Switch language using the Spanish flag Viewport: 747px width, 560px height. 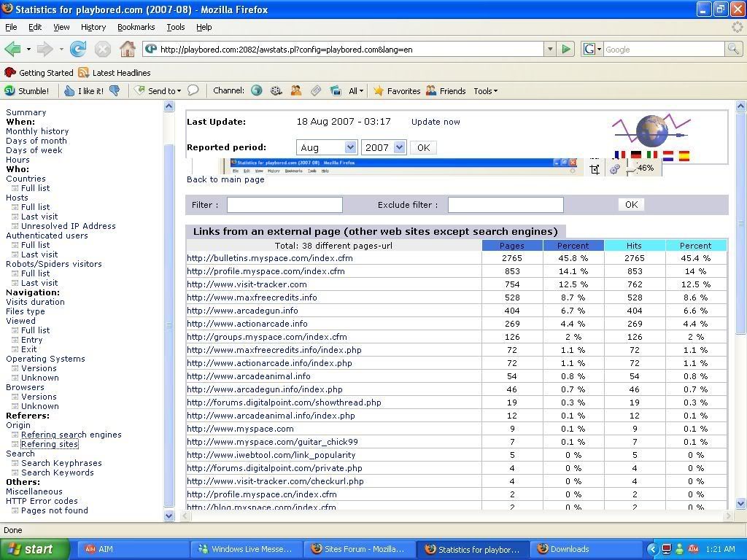684,155
